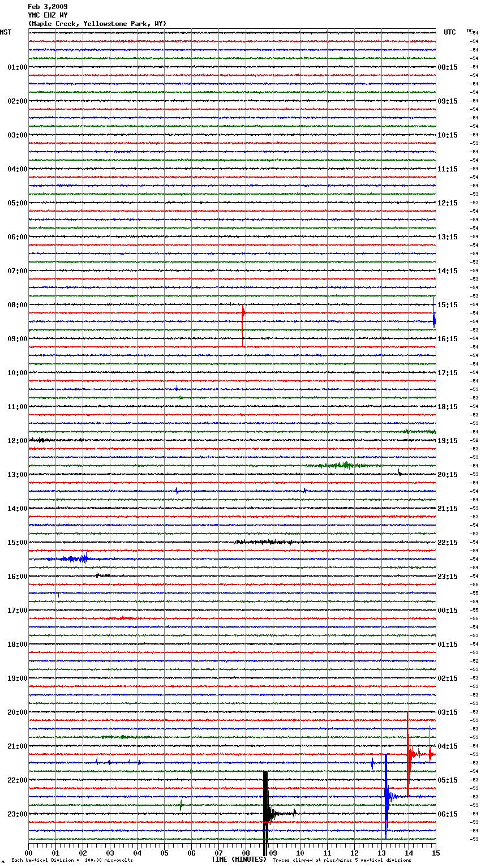Pick the 23:15 UTC time label
481x868 pixels.
point(448,577)
